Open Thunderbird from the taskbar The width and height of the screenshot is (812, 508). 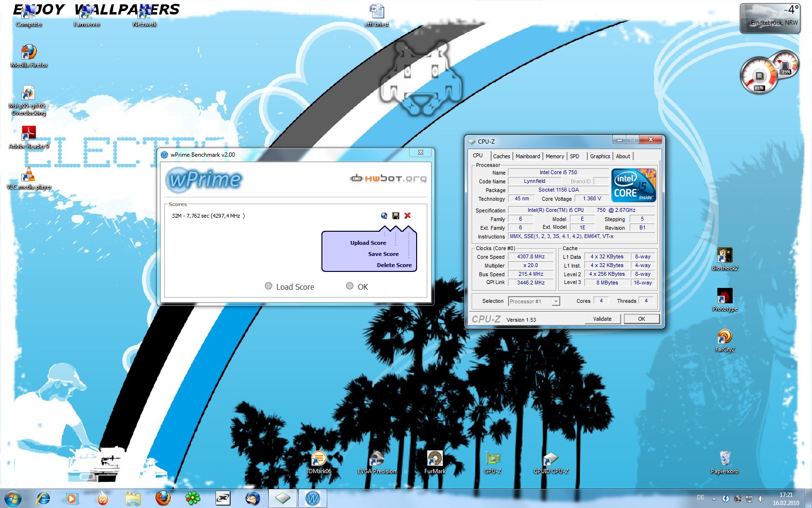(252, 498)
